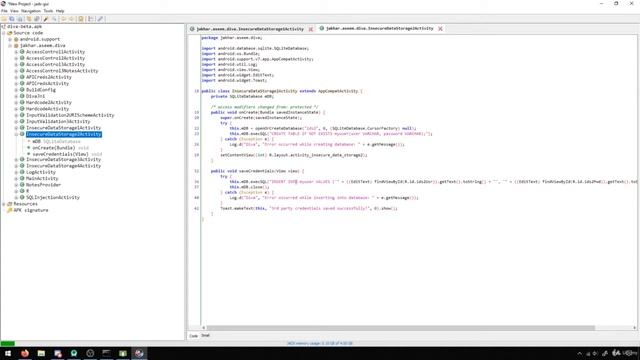Image resolution: width=640 pixels, height=360 pixels.
Task: Close the first editor tab
Action: 311,29
